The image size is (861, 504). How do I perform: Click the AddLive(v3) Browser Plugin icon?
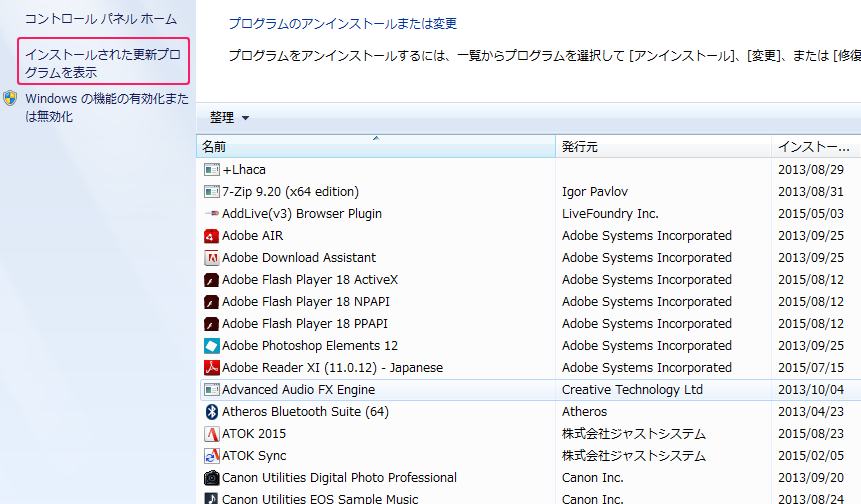point(211,214)
